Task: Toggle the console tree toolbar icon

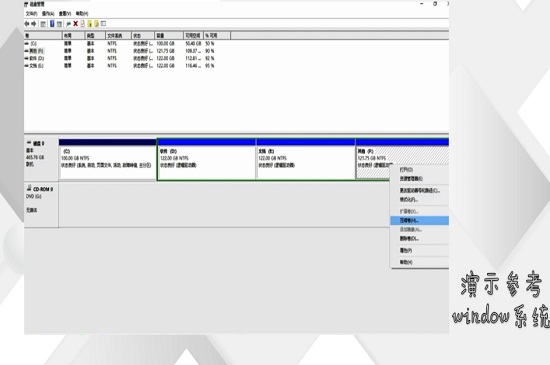Action: (x=43, y=24)
